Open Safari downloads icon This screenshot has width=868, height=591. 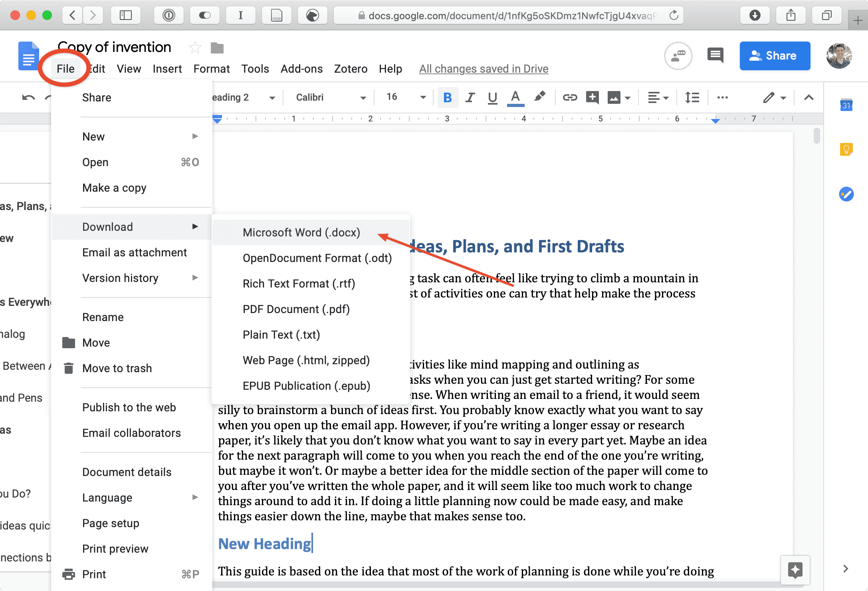(755, 16)
